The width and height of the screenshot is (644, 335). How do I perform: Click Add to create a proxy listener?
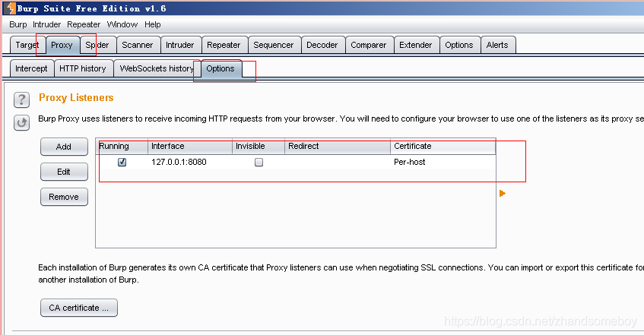(x=64, y=147)
